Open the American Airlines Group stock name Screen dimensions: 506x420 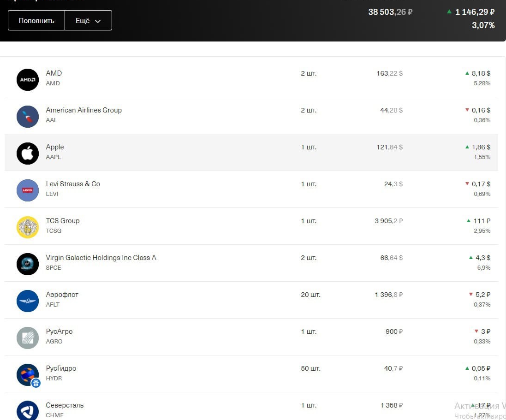click(83, 110)
